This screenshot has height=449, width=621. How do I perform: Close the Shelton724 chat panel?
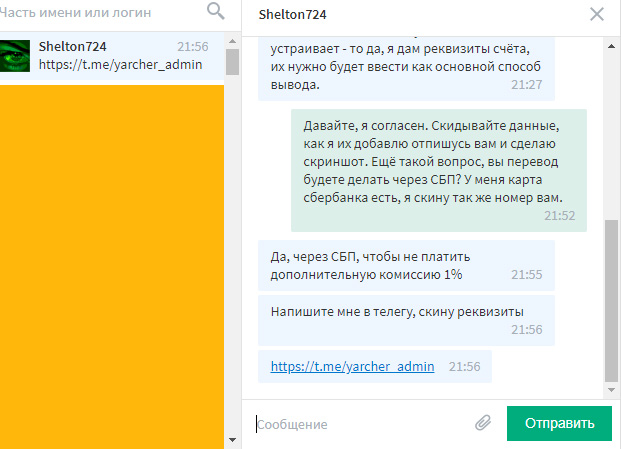click(597, 14)
